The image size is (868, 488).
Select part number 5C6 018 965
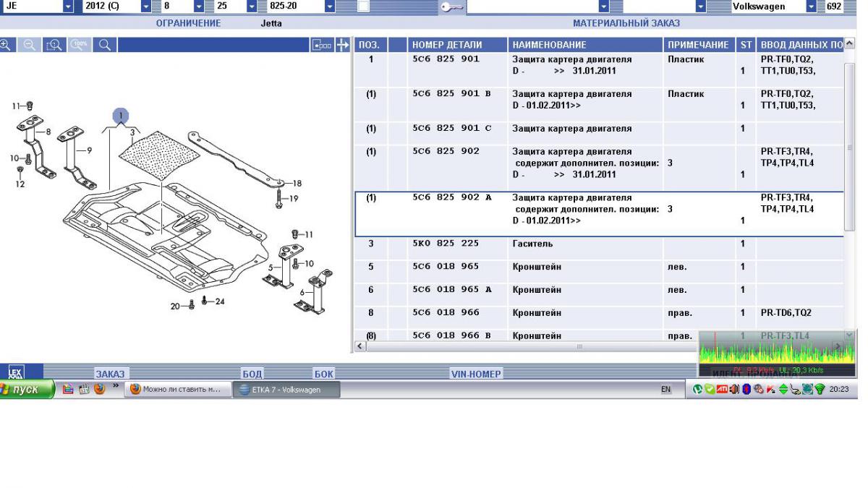[x=446, y=267]
